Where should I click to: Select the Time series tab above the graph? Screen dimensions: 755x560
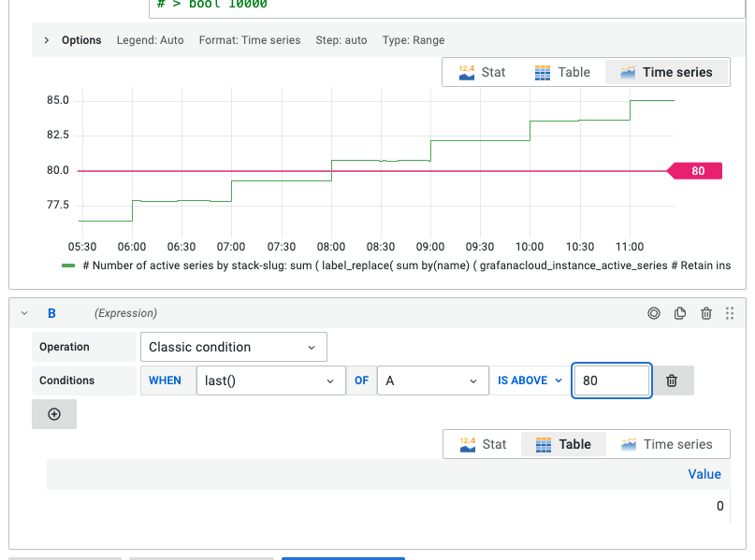[666, 72]
